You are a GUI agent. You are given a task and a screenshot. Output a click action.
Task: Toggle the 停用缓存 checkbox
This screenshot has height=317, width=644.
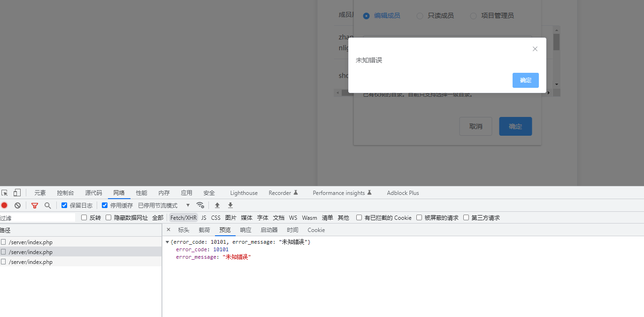(x=105, y=205)
